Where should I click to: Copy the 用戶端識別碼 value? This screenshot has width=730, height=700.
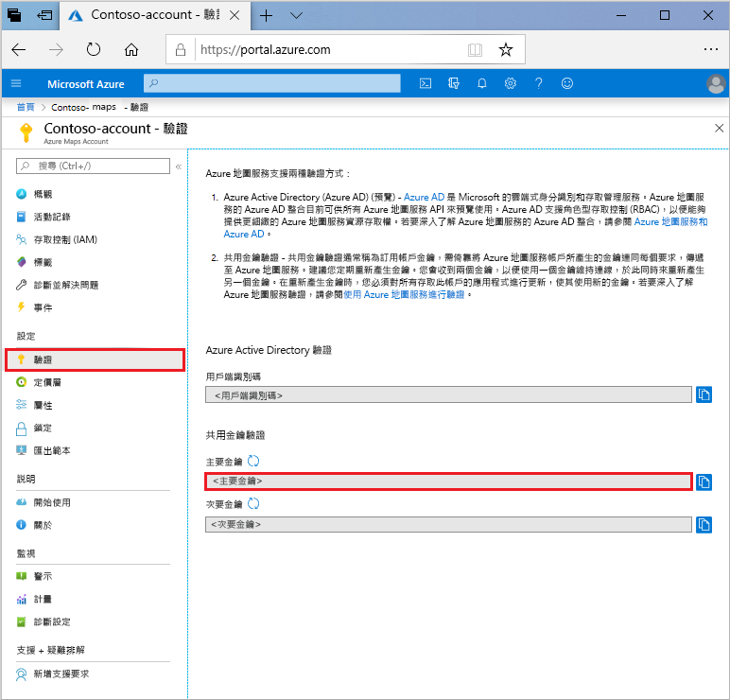704,395
